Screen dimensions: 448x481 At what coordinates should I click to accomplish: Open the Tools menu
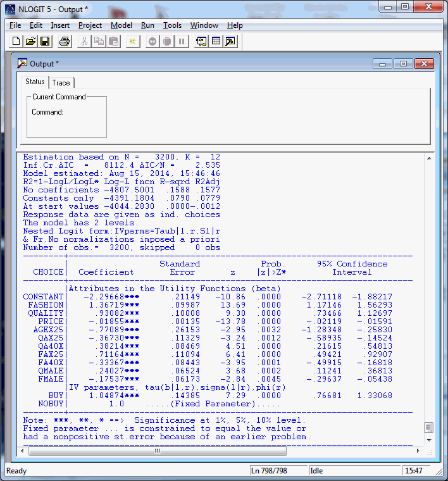(172, 25)
